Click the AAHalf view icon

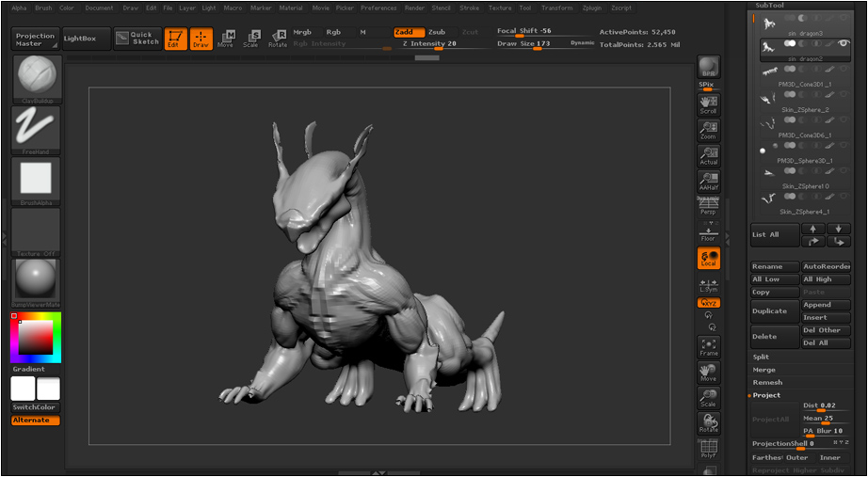coord(709,181)
